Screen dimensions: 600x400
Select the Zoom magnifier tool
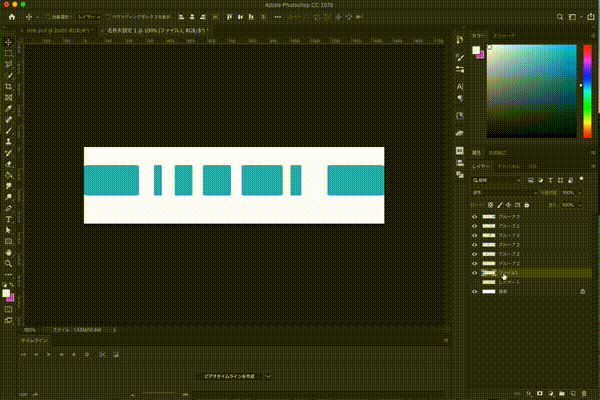pyautogui.click(x=8, y=263)
